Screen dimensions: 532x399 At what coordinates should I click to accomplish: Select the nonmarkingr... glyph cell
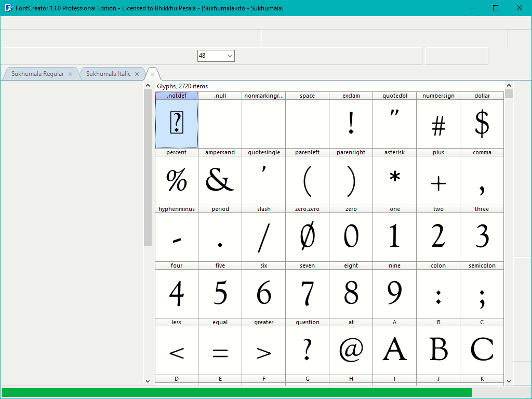263,120
